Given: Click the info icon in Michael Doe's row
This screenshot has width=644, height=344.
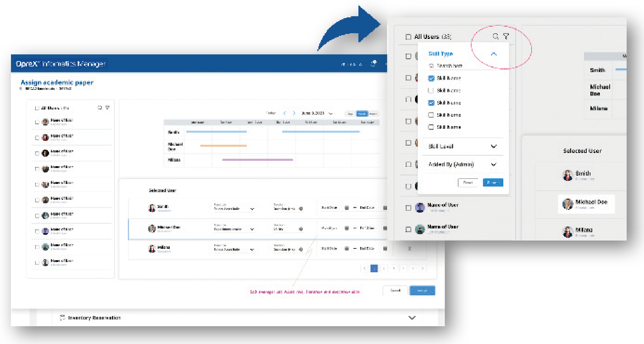Looking at the screenshot, I should tap(301, 229).
